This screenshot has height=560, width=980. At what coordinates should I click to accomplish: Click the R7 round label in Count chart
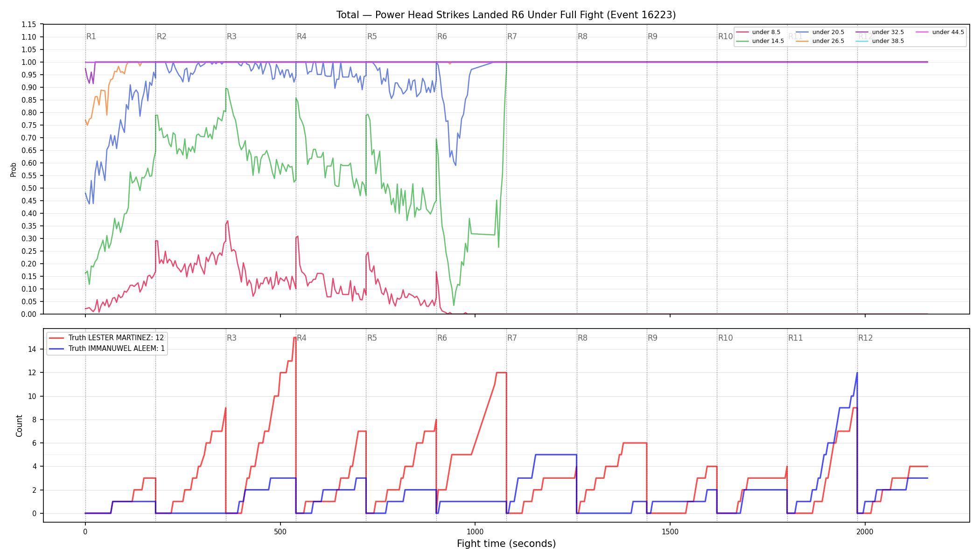click(512, 338)
